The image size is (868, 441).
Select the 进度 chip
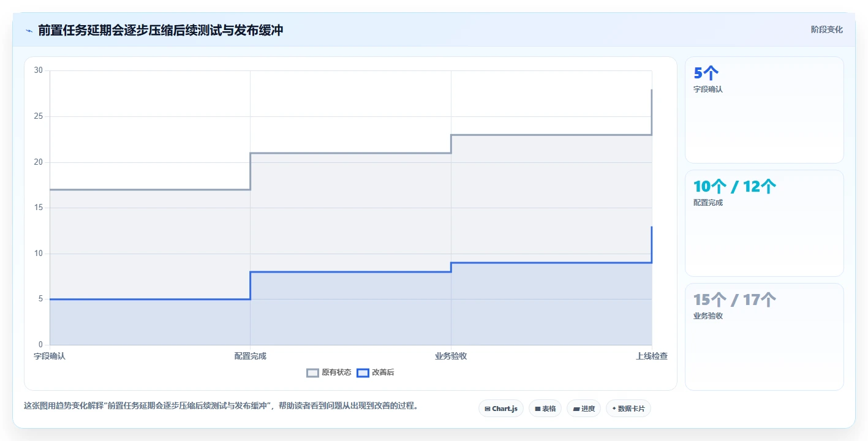point(584,409)
